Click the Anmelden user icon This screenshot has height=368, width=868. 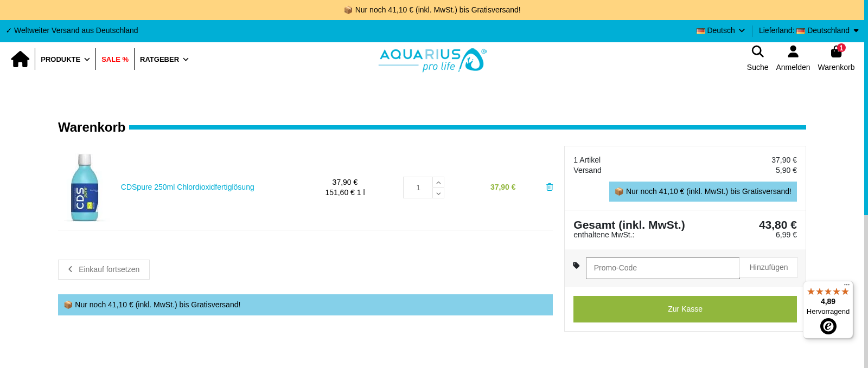(793, 52)
